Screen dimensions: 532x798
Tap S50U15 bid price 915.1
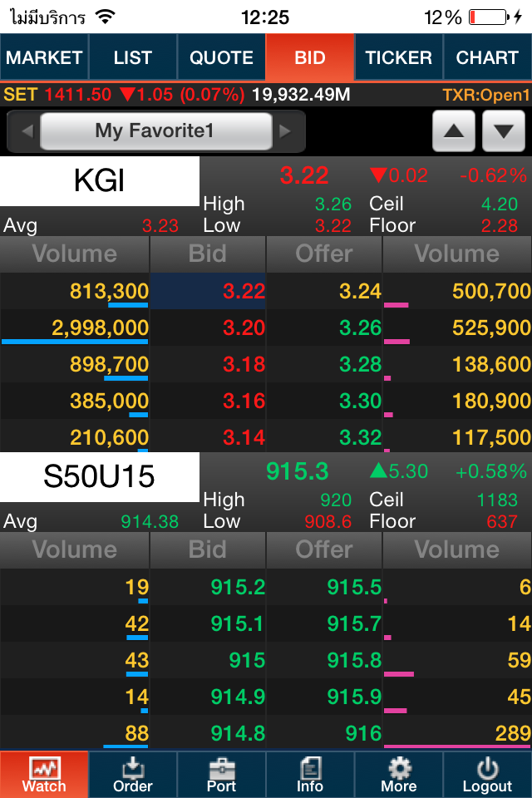pyautogui.click(x=238, y=624)
